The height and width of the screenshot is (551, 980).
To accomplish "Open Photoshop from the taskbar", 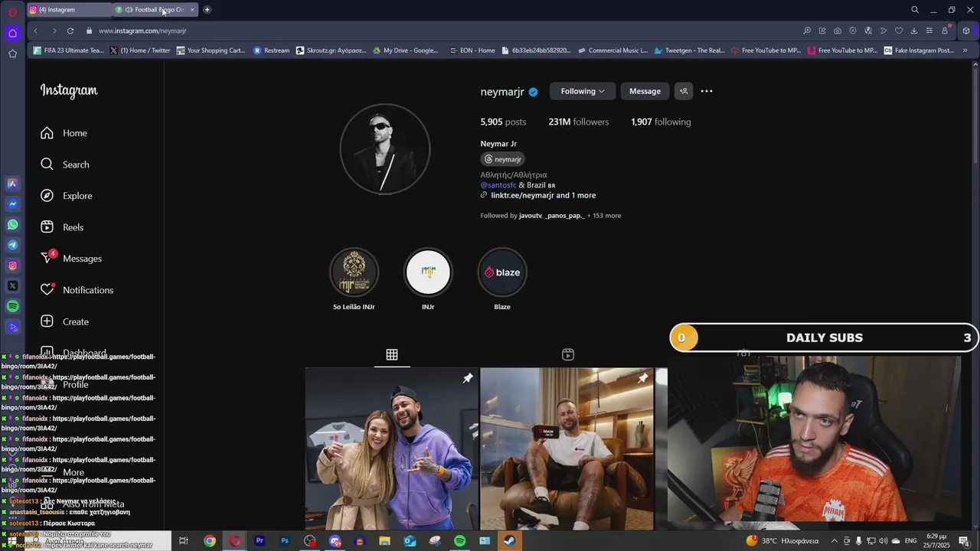I will [x=285, y=541].
